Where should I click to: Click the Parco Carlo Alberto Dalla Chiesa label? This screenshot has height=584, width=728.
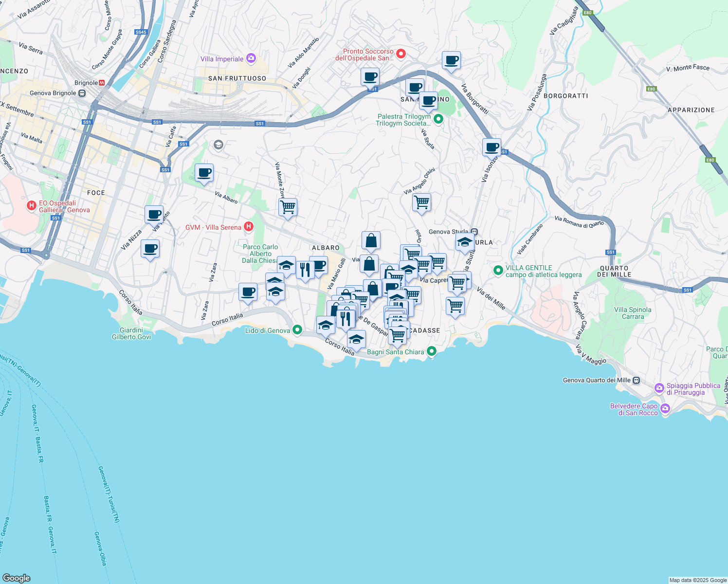(260, 254)
